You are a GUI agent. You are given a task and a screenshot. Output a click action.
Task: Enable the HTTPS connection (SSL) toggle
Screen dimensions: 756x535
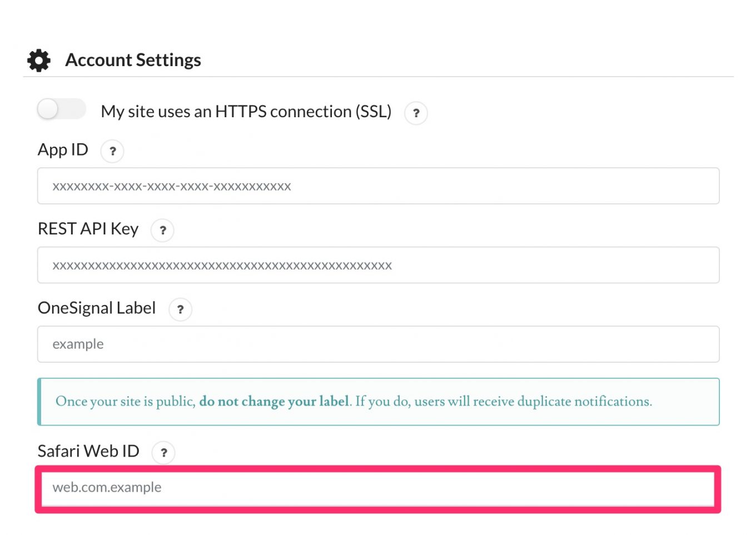point(61,109)
